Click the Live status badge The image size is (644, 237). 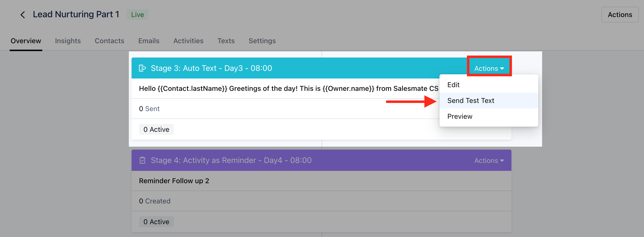[138, 15]
